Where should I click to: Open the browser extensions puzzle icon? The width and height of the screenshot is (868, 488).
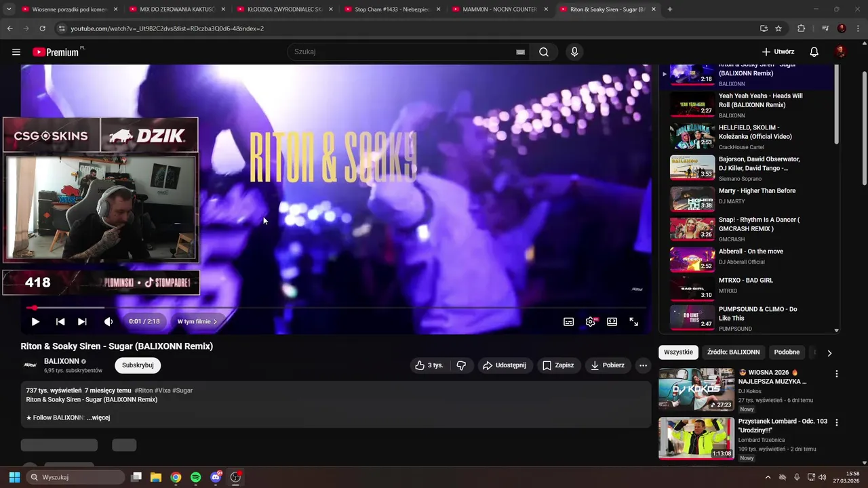802,28
